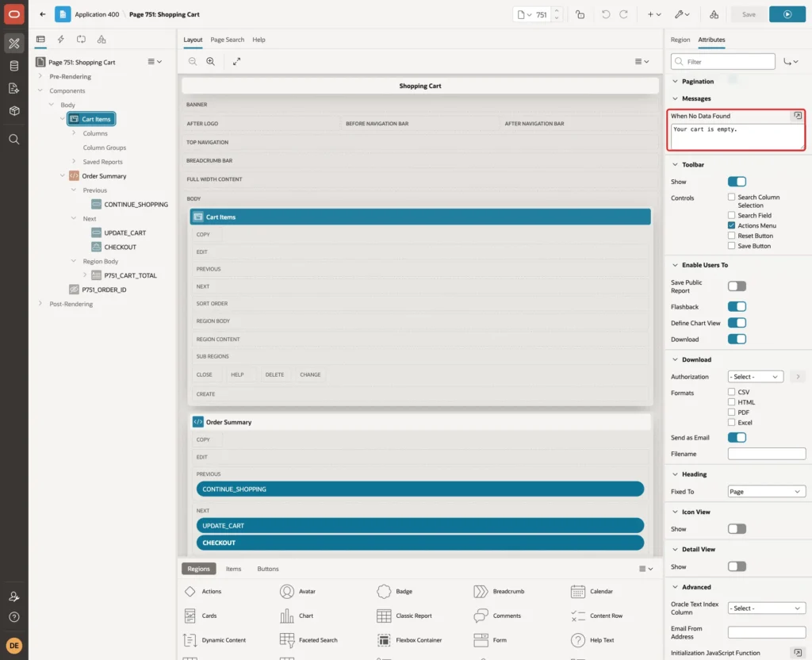Click the Search magnifier in left sidebar

[14, 140]
